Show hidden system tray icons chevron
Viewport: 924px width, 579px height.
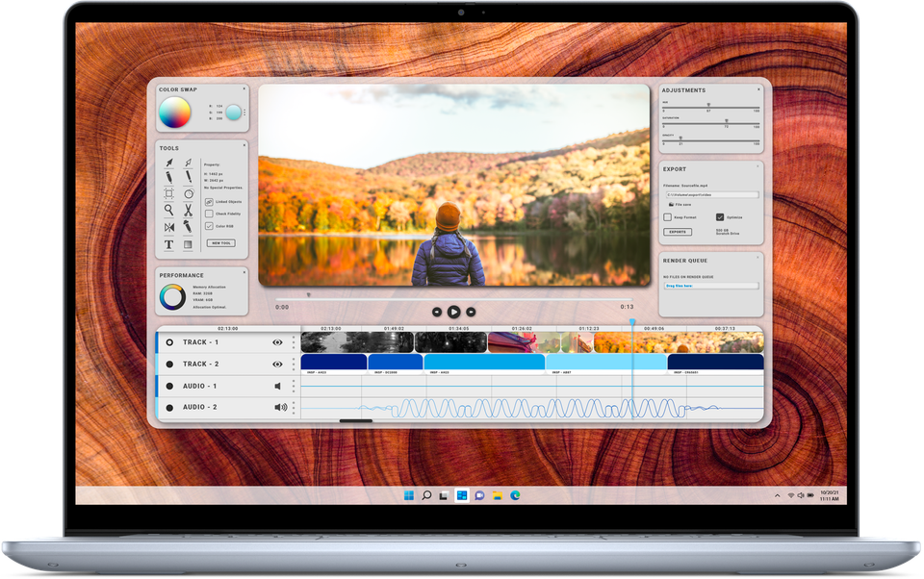[778, 496]
